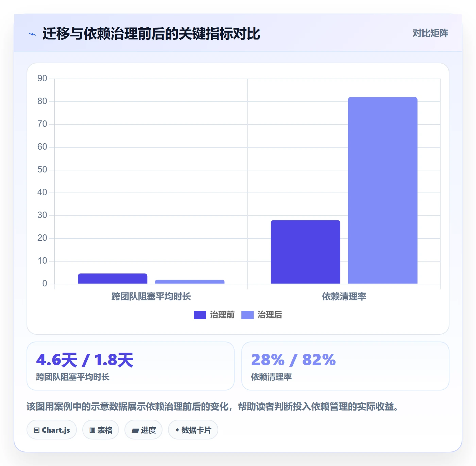Select the 表格 tag chip
Viewport: 476px width, 466px height.
101,430
